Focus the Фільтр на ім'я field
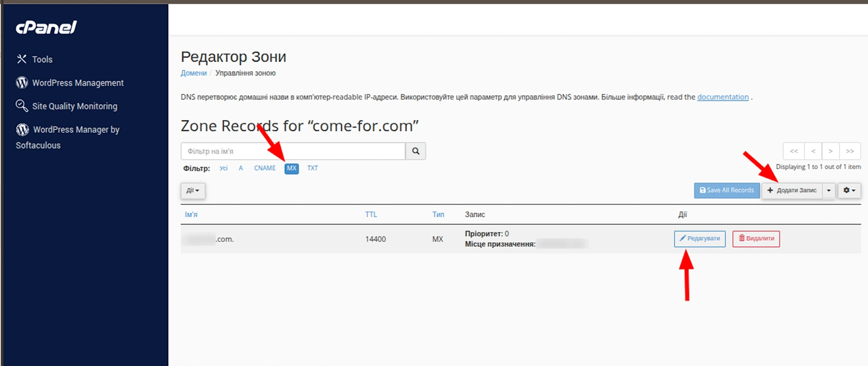Image resolution: width=868 pixels, height=366 pixels. click(293, 151)
